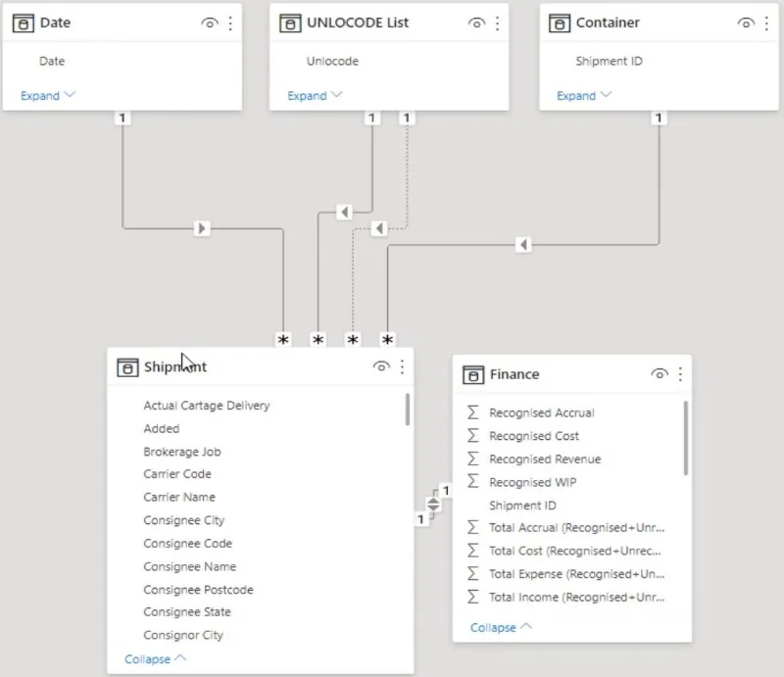Image resolution: width=784 pixels, height=677 pixels.
Task: Select the solid UNLOCODE to Shipment relationship arrow
Action: (x=344, y=212)
